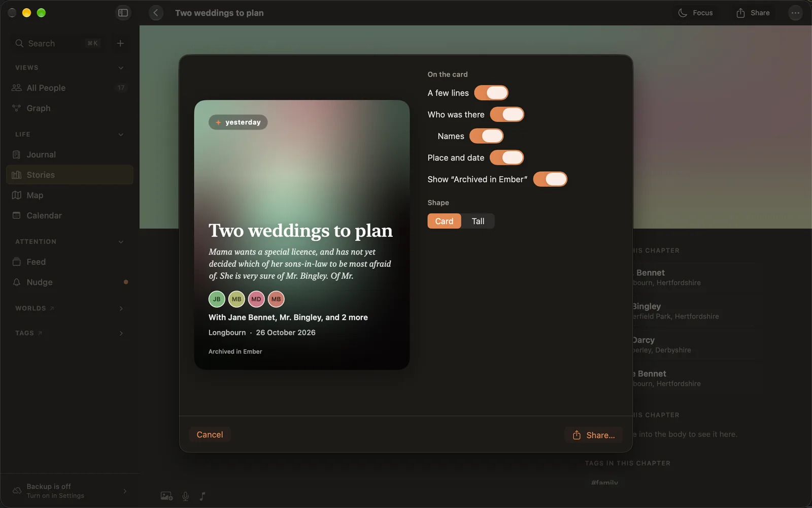Click the "yesterday" badge on card
Image resolution: width=812 pixels, height=508 pixels.
tap(238, 122)
